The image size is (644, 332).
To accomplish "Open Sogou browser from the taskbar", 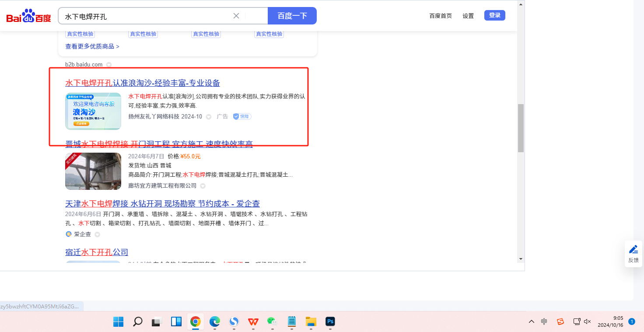I will coord(234,322).
